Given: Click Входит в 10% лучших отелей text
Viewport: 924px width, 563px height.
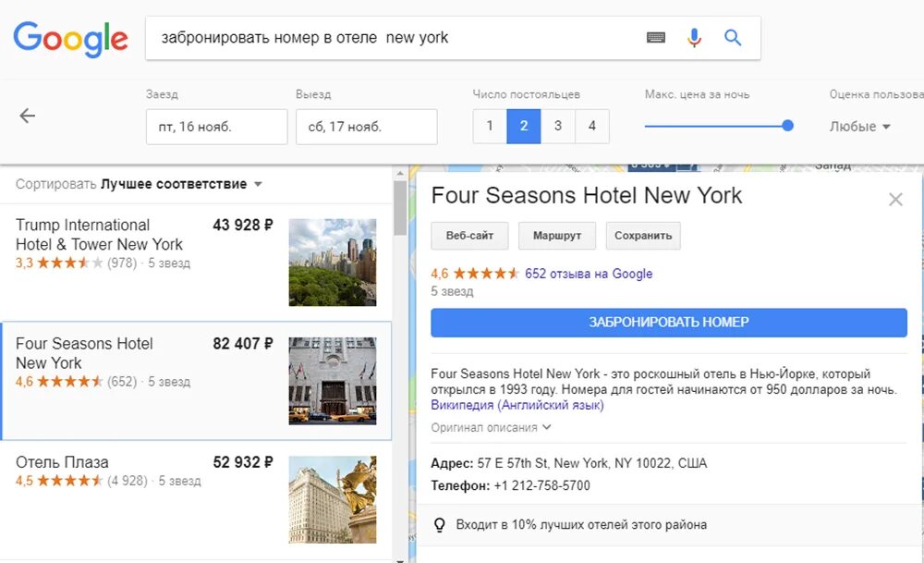Looking at the screenshot, I should click(x=581, y=525).
